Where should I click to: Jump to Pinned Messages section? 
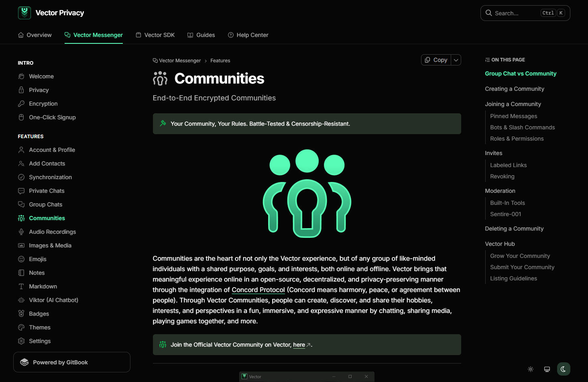[513, 116]
